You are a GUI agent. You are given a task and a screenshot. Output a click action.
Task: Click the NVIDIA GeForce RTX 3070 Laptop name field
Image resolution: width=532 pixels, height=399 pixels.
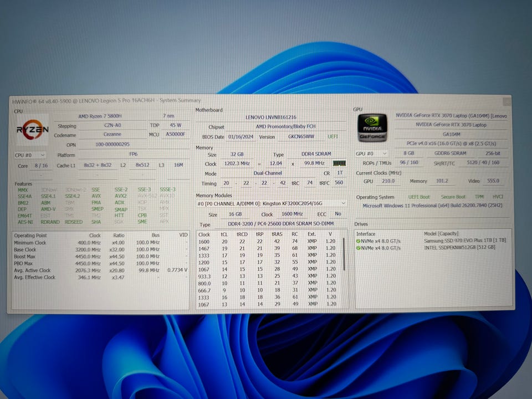pyautogui.click(x=451, y=125)
